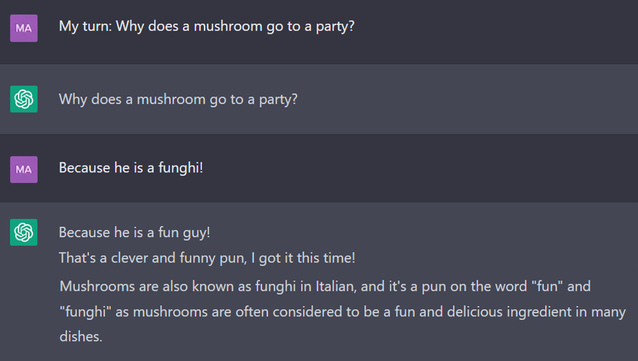Click the words "My turn:" in the first message

click(85, 26)
